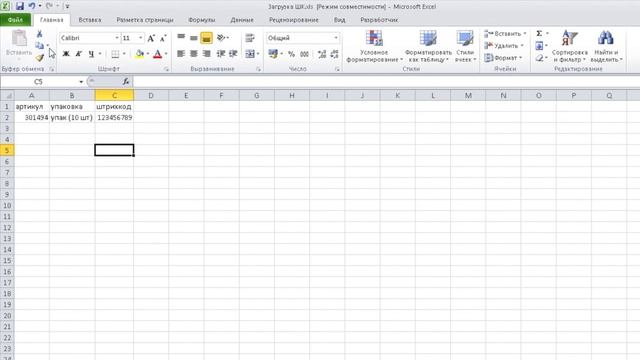Center text horizontally
Image resolution: width=640 pixels, height=360 pixels.
click(x=193, y=54)
